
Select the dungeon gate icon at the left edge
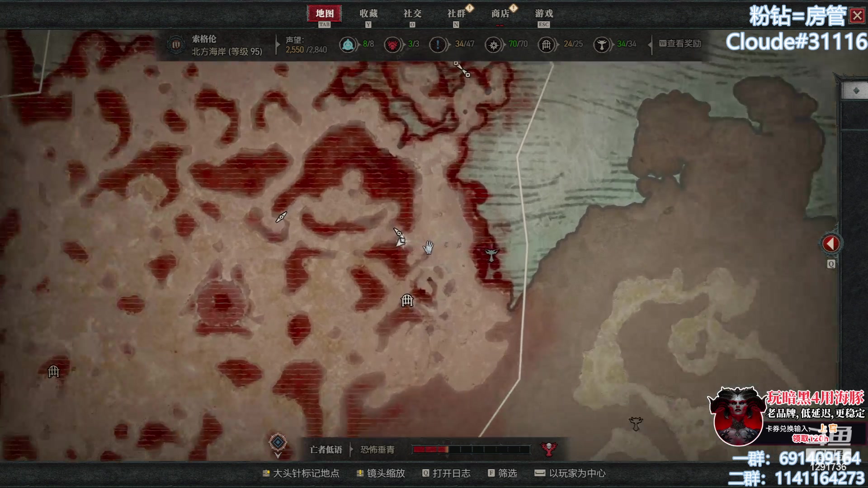[53, 371]
